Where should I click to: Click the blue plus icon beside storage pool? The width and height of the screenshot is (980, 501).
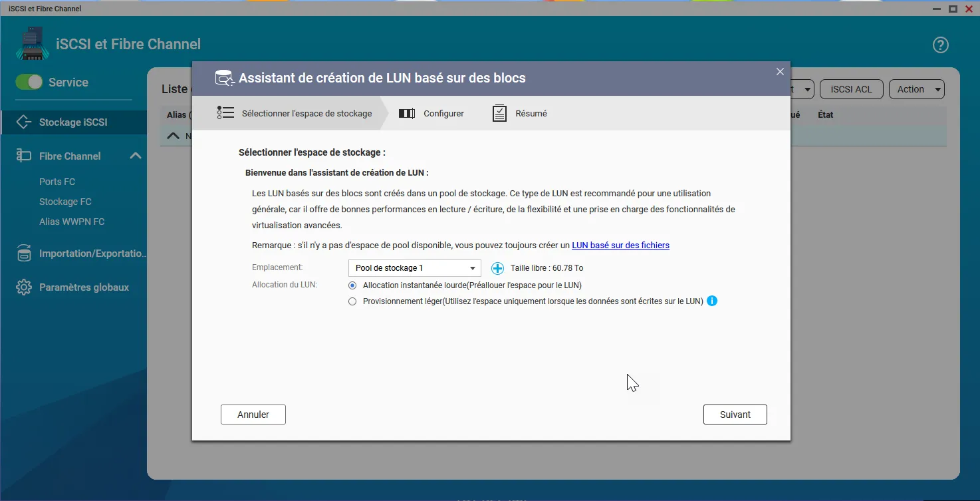point(497,268)
